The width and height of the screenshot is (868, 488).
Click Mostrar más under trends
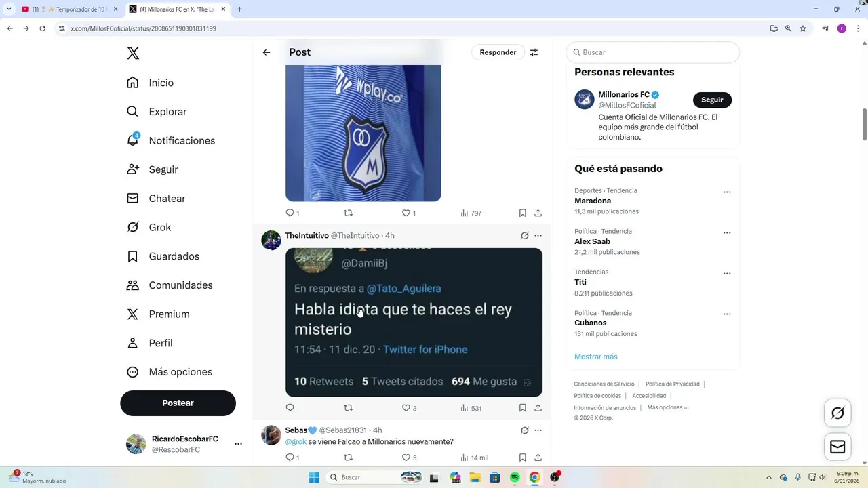[x=596, y=357]
